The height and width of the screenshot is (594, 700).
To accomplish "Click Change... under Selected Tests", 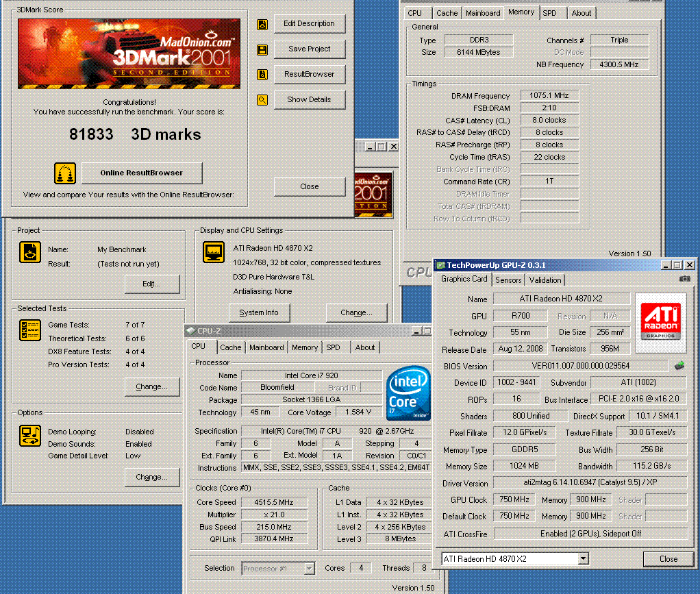I will [152, 387].
